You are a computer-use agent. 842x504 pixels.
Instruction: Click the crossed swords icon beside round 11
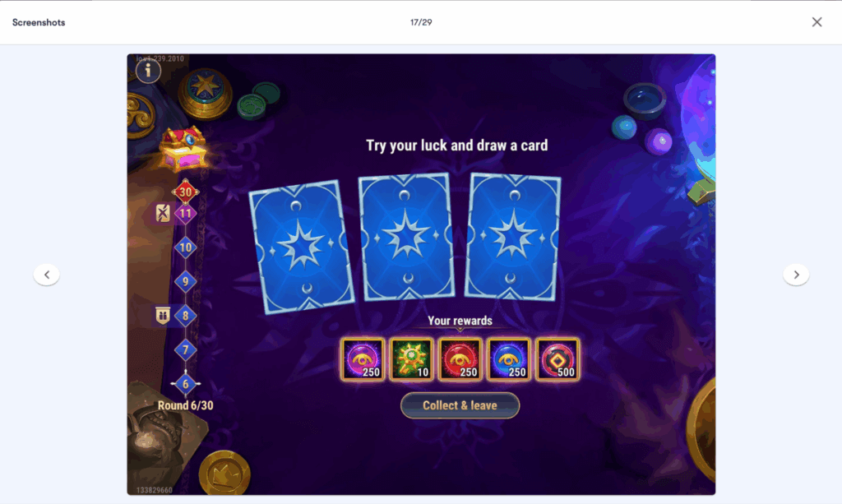[x=163, y=213]
